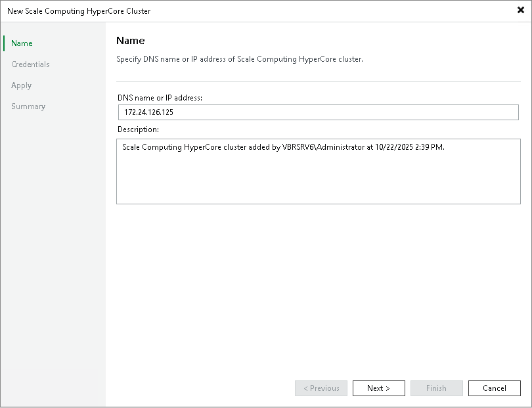
Task: Click the DNS name or IP address field
Action: tap(318, 112)
